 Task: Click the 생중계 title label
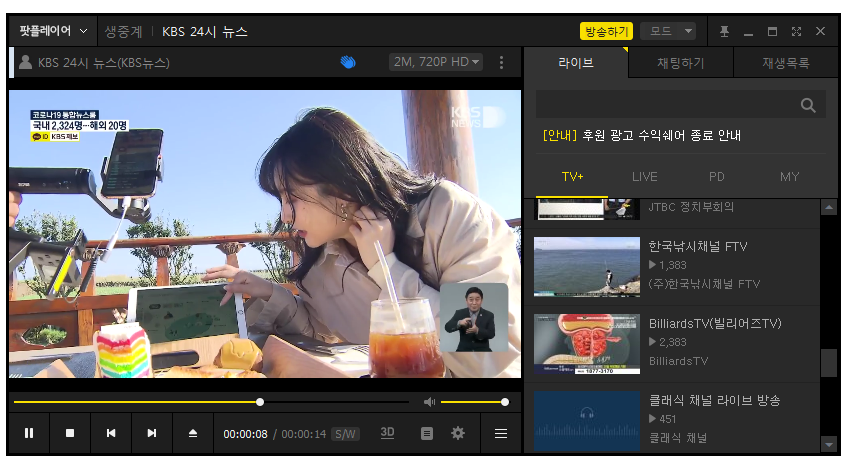[123, 31]
